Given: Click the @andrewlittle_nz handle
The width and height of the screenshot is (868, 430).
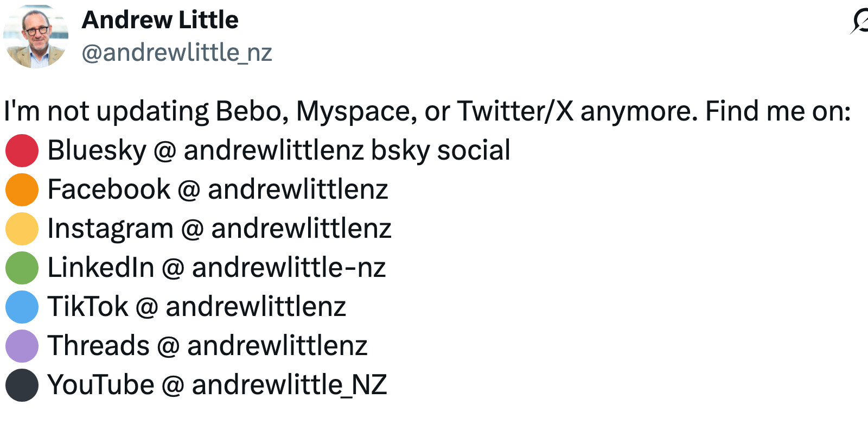Looking at the screenshot, I should click(x=177, y=53).
